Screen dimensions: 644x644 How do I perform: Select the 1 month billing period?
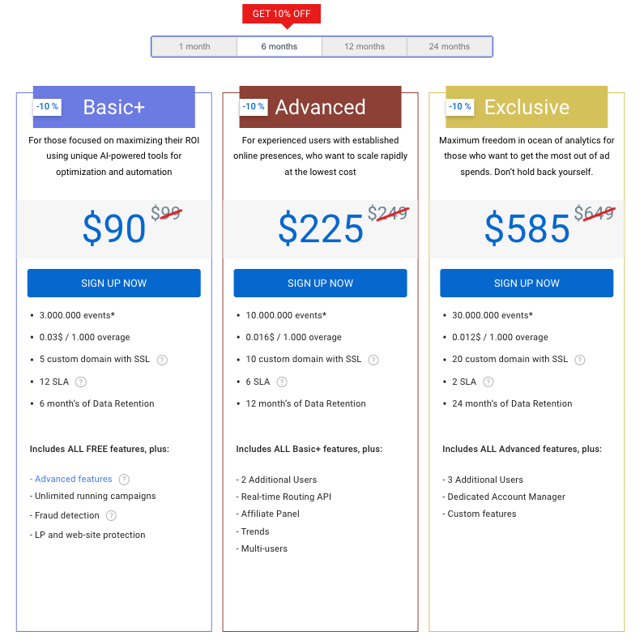(194, 47)
